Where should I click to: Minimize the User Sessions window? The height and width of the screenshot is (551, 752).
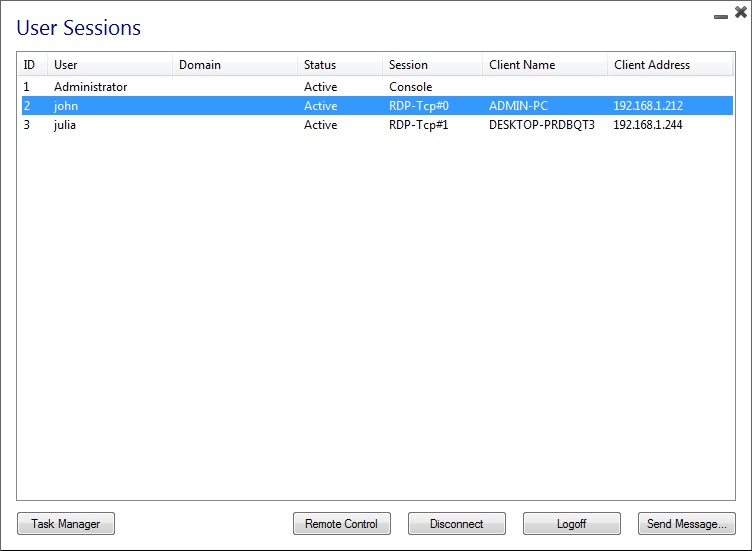721,16
